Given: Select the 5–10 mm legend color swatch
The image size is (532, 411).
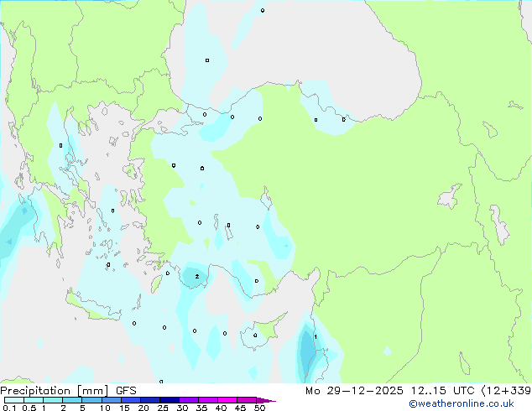Looking at the screenshot, I should [91, 400].
